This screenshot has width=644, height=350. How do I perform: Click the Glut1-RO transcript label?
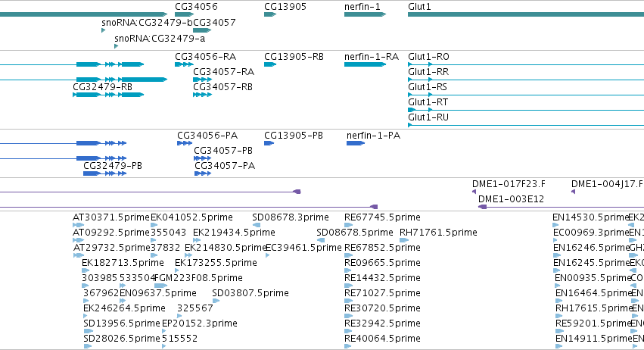(x=428, y=57)
